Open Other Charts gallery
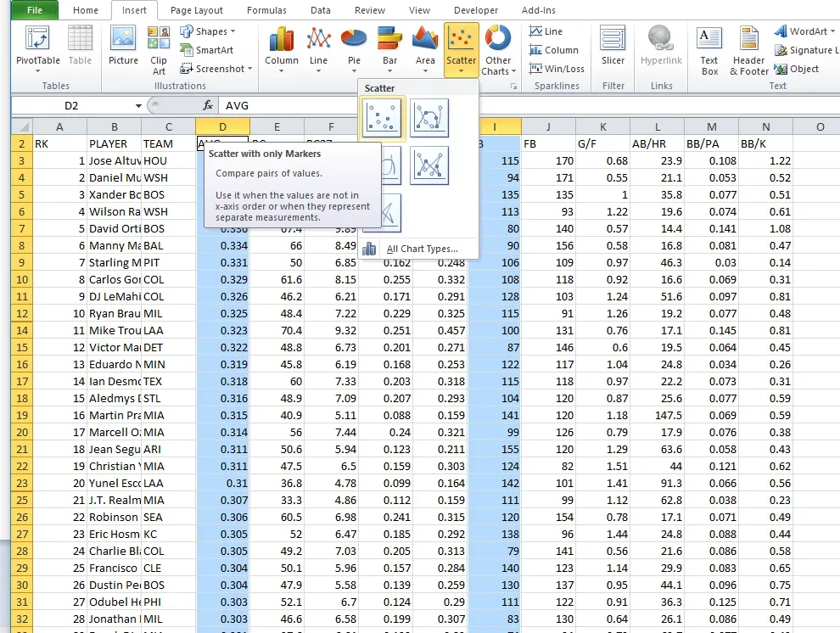 point(498,50)
